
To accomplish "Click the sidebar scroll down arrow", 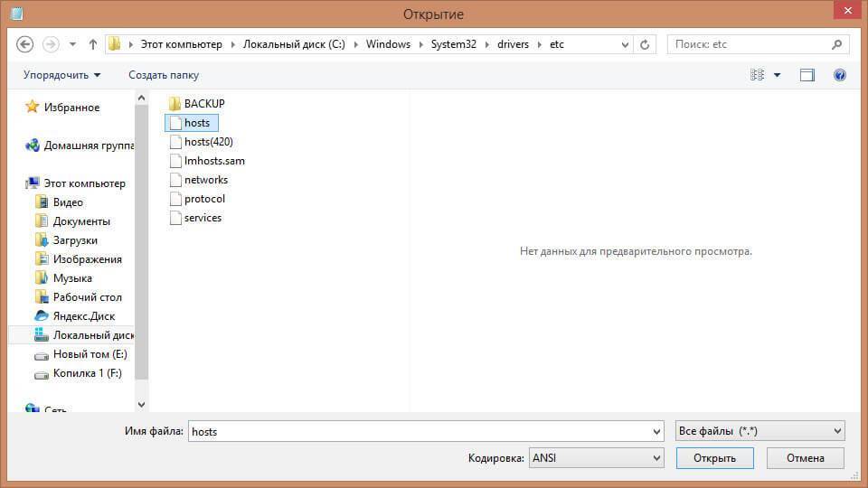I will point(141,405).
